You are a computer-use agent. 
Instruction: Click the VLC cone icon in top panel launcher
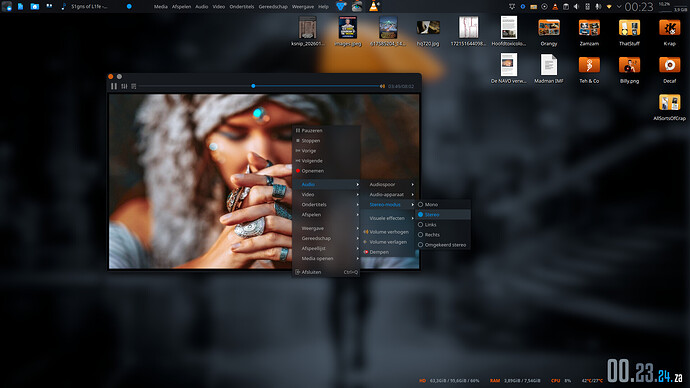pyautogui.click(x=374, y=6)
